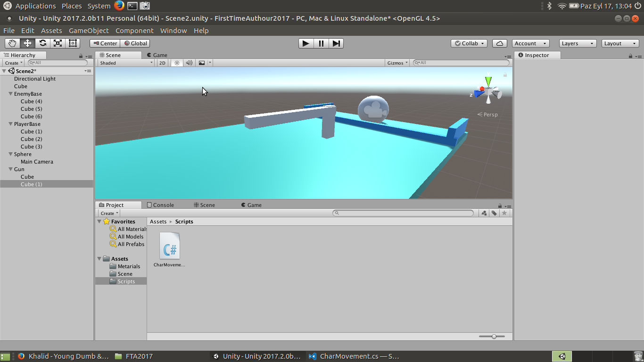
Task: Click the blue Z axis cone on scene gizmo
Action: coord(479,93)
